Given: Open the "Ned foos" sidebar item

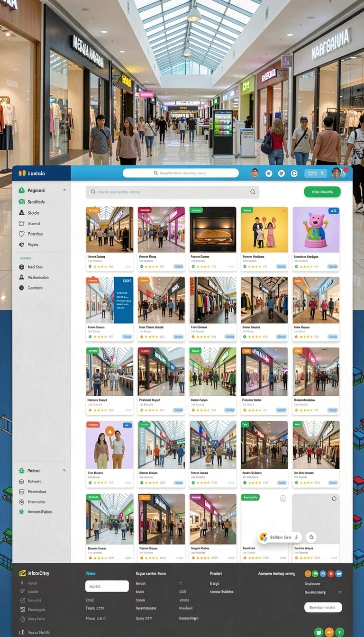Looking at the screenshot, I should (31, 267).
